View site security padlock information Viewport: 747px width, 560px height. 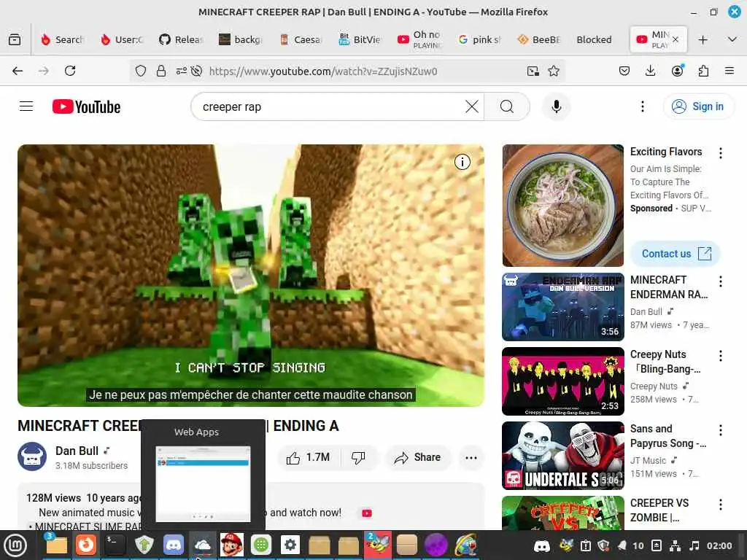(x=161, y=71)
